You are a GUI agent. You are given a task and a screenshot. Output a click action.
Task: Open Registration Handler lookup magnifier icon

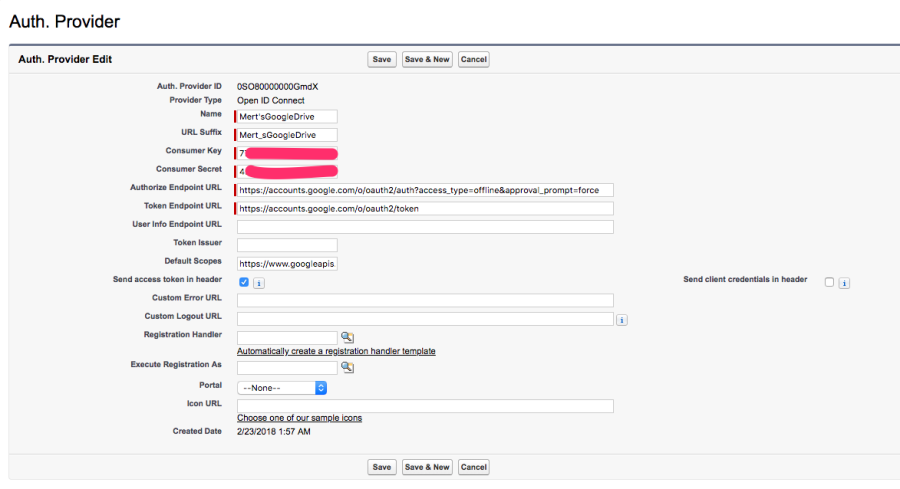pos(348,338)
